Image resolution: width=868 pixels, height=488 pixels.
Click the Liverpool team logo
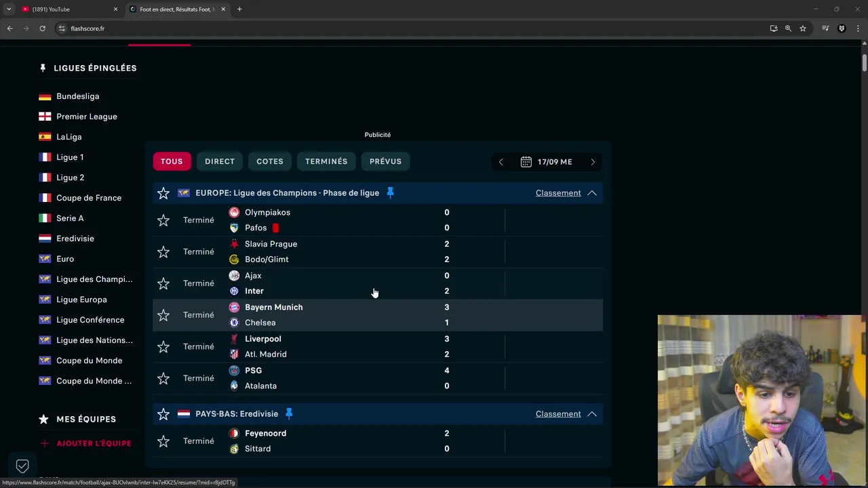coord(234,339)
